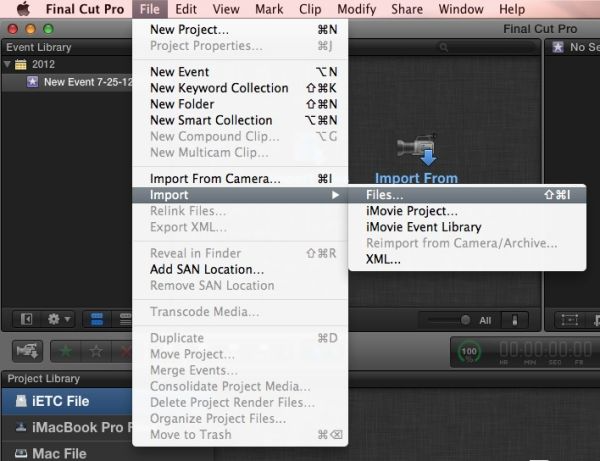
Task: Select New Folder menu item
Action: [240, 104]
